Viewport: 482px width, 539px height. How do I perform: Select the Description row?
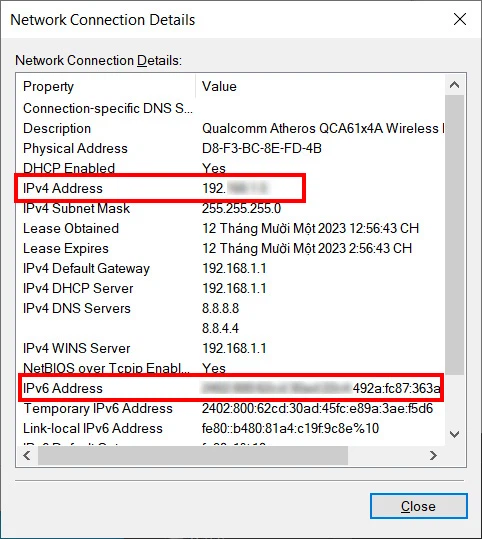(x=231, y=129)
